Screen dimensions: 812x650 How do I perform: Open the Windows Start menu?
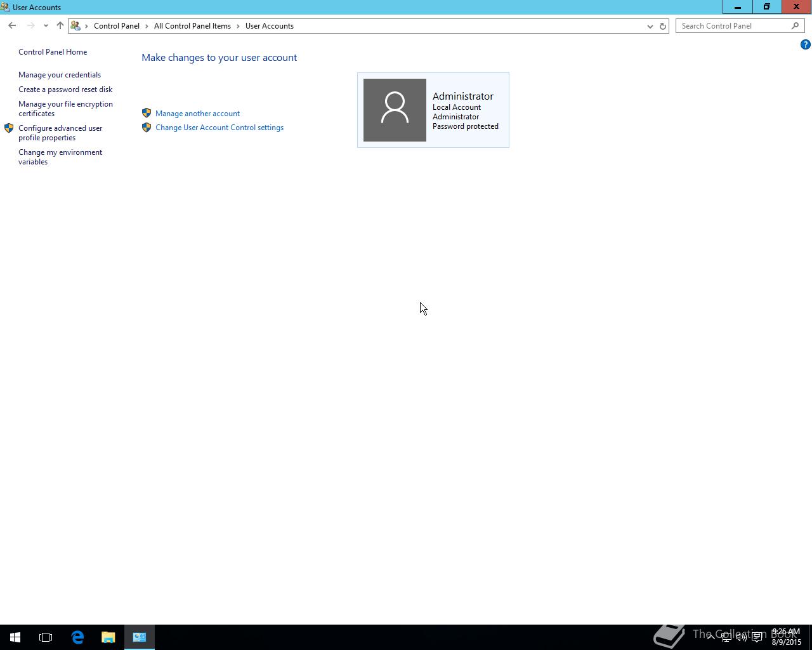15,637
